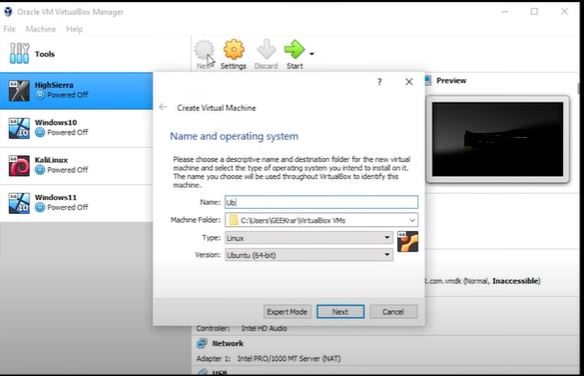584x376 pixels.
Task: Maximize the VirtualBox Manager window
Action: (x=534, y=12)
